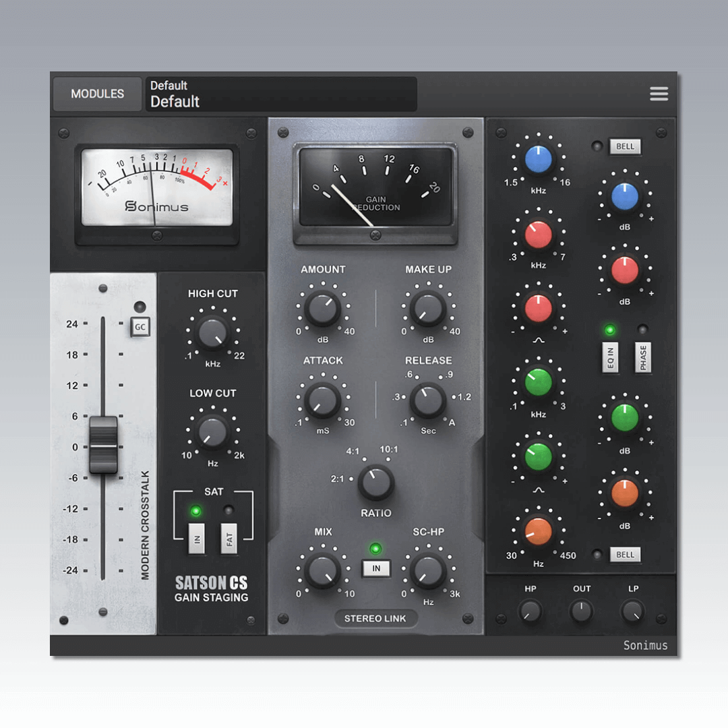Click the ATTACK knob
The image size is (728, 728).
(x=322, y=400)
